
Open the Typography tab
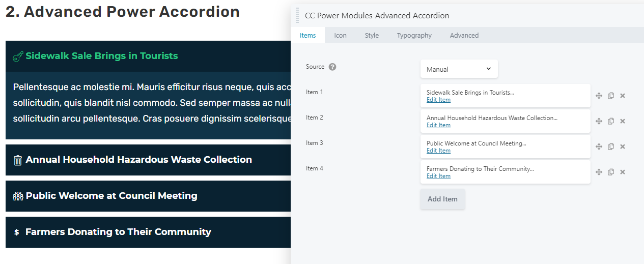tap(414, 35)
